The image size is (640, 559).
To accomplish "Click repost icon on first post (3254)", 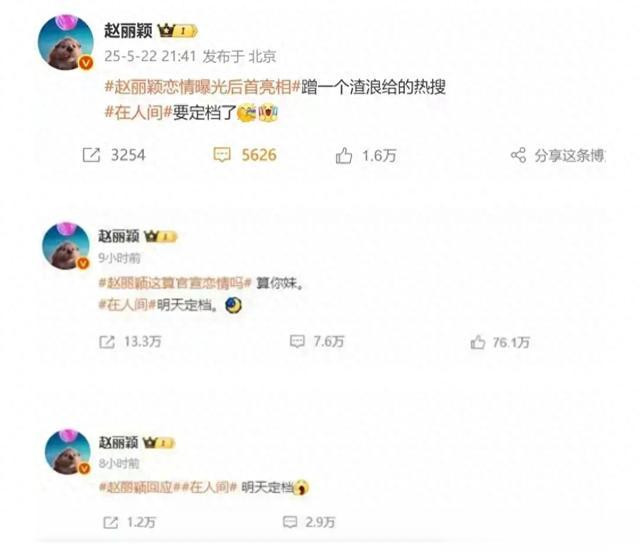I will (x=91, y=155).
